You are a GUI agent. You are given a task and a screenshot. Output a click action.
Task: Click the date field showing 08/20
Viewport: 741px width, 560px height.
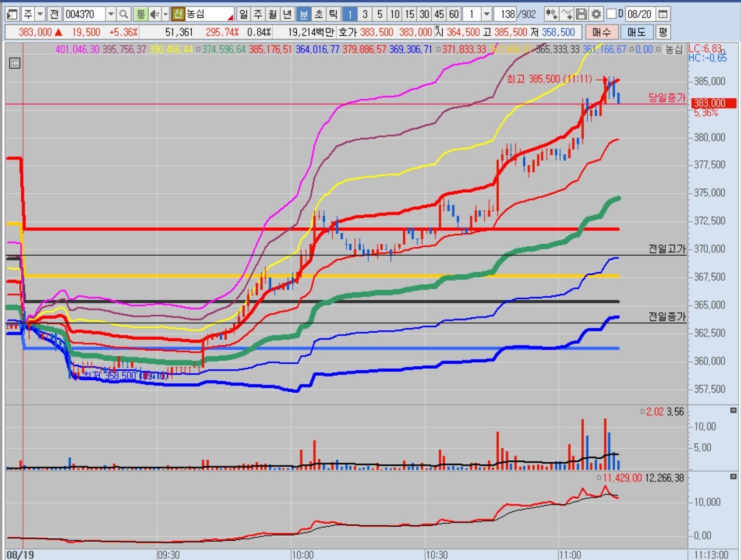640,14
